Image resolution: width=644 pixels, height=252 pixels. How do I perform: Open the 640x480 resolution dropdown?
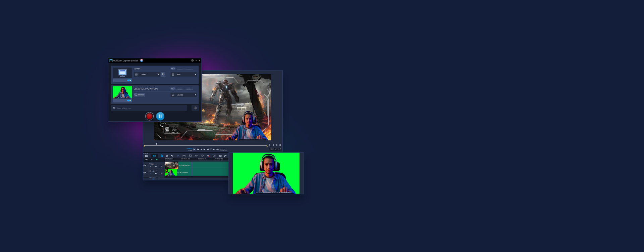click(x=184, y=95)
